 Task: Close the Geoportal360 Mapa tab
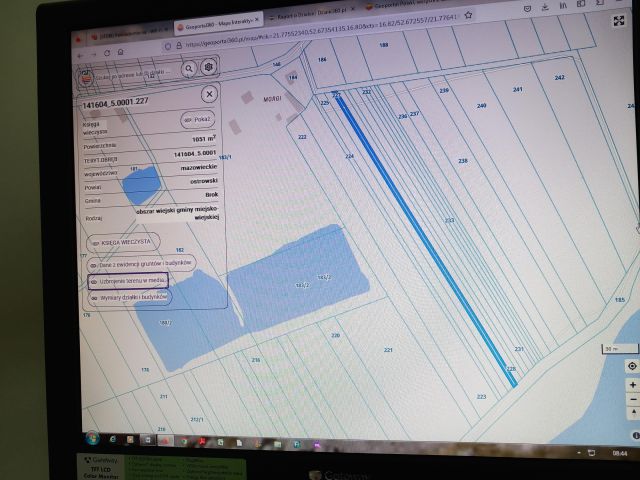pos(257,20)
